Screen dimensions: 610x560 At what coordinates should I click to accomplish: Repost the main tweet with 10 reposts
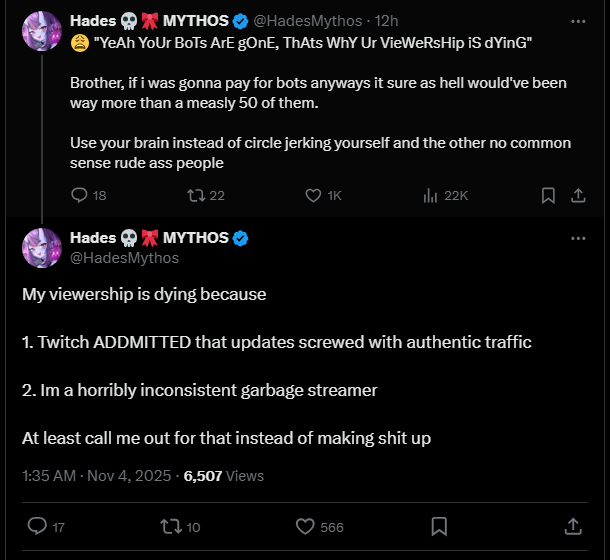(x=169, y=526)
